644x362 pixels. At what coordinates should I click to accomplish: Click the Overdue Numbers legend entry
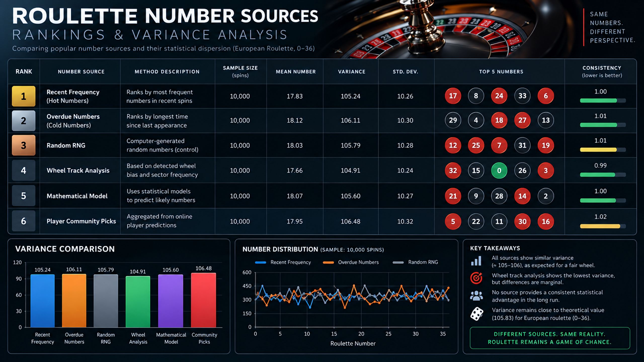(351, 262)
